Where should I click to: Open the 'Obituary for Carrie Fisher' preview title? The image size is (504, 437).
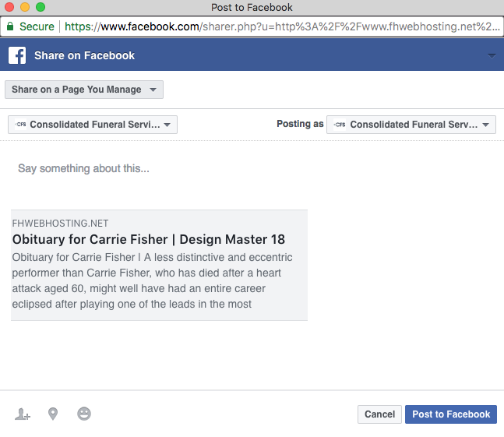coord(149,239)
